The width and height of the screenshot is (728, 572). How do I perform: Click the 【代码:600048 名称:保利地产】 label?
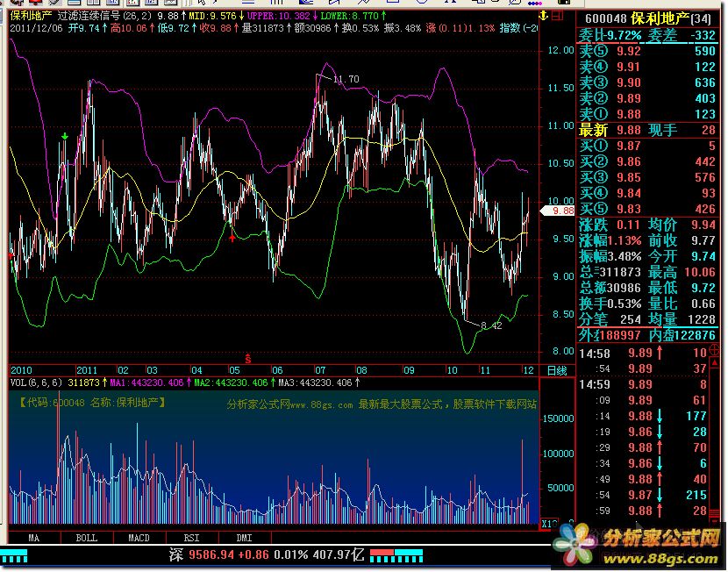[x=92, y=403]
